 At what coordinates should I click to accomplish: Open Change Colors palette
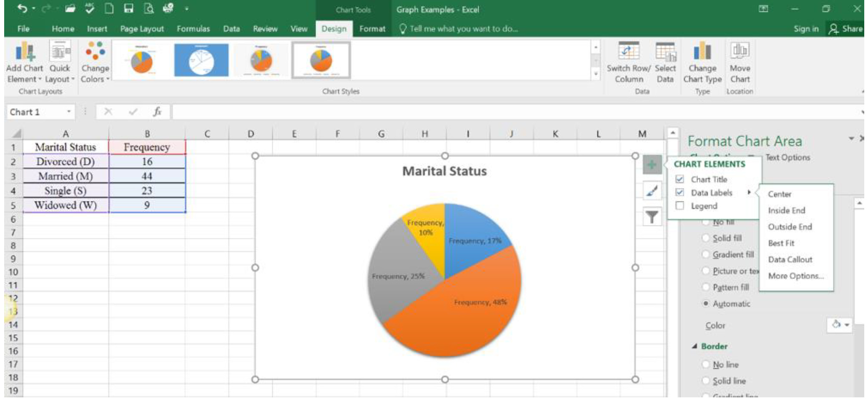point(95,63)
